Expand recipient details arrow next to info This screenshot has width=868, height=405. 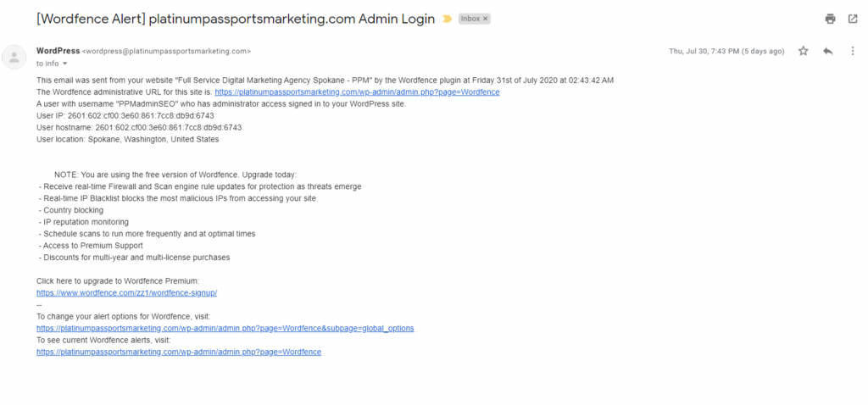pyautogui.click(x=64, y=64)
